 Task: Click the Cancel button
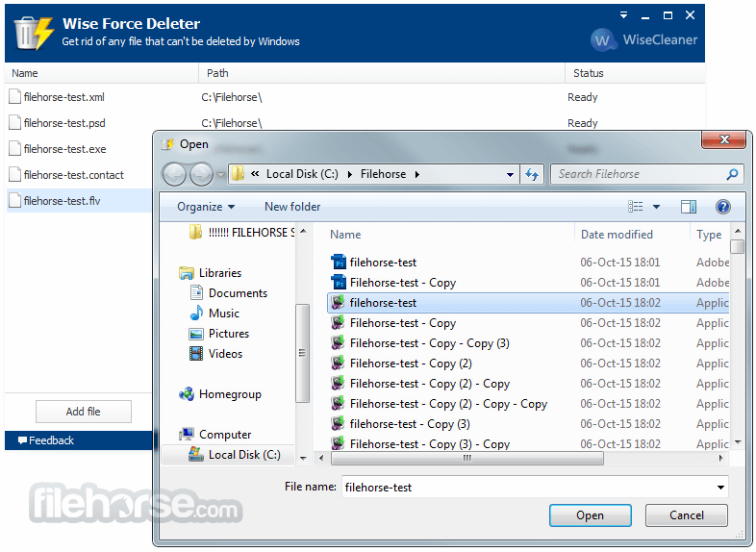tap(687, 515)
